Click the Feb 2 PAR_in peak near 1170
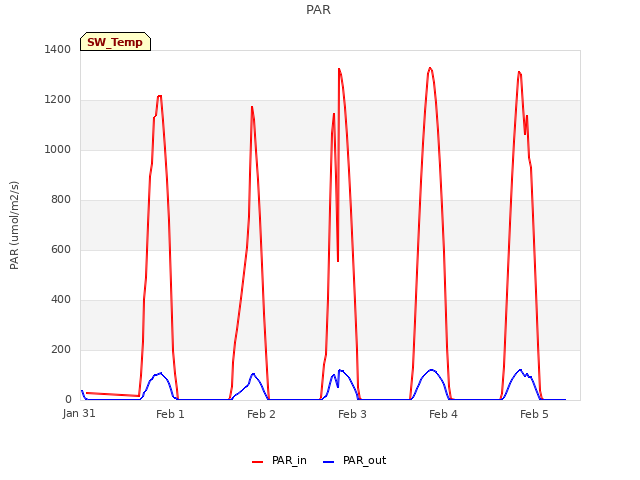640x480 pixels. [x=252, y=107]
